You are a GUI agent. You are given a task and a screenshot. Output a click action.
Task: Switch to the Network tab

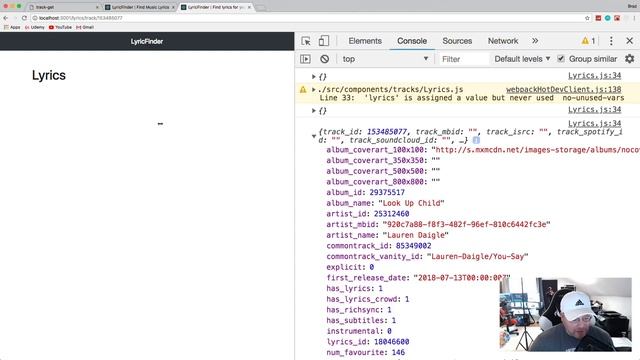[x=503, y=41]
